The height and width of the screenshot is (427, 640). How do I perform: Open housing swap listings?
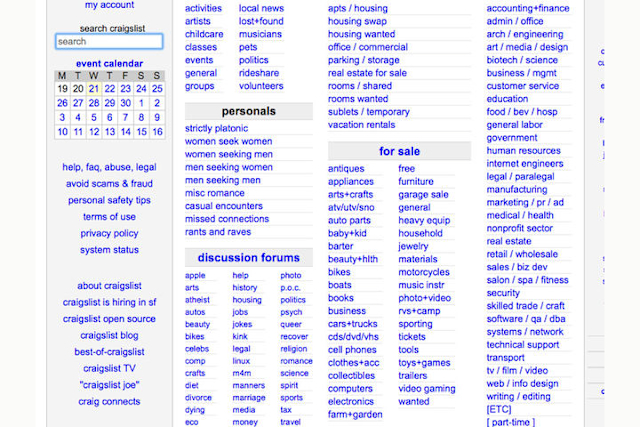pyautogui.click(x=358, y=21)
